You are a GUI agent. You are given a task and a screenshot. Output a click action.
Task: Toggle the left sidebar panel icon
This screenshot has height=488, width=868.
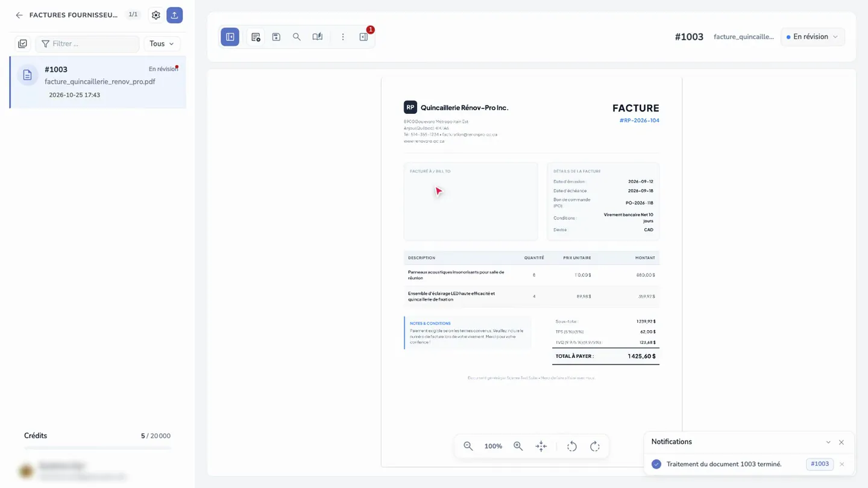[x=230, y=37]
